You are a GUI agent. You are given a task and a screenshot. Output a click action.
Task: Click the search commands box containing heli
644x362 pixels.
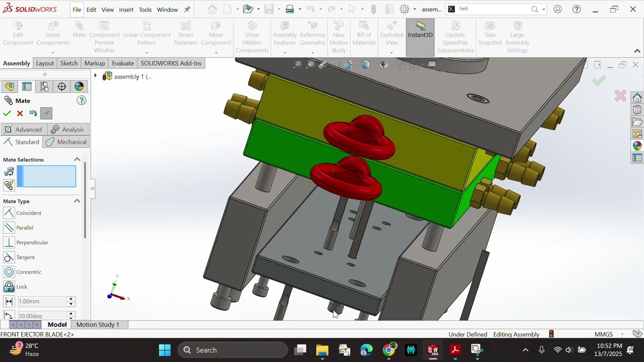point(493,9)
